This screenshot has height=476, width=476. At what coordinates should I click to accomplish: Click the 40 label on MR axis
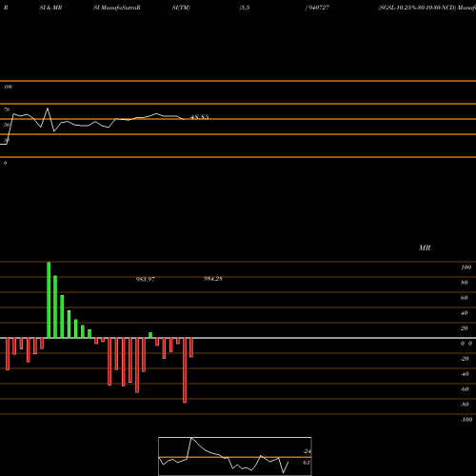point(465,313)
